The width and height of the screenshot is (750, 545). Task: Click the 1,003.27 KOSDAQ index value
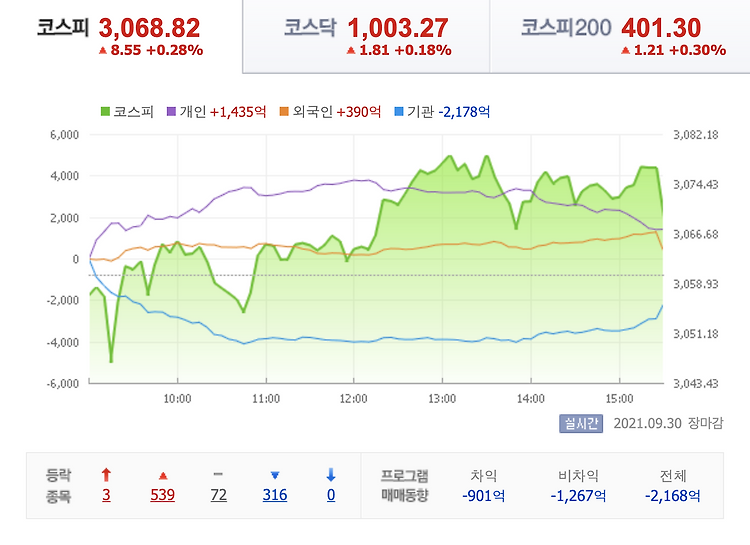click(398, 28)
